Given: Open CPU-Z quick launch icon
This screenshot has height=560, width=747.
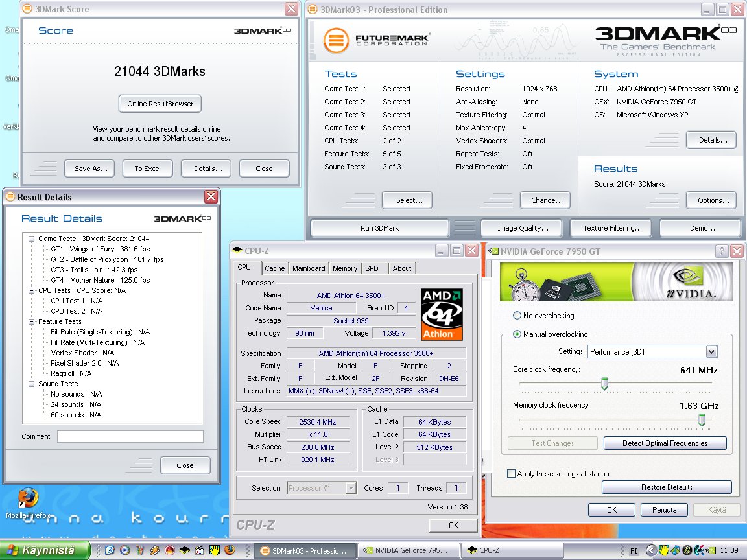Looking at the screenshot, I should coord(184,550).
